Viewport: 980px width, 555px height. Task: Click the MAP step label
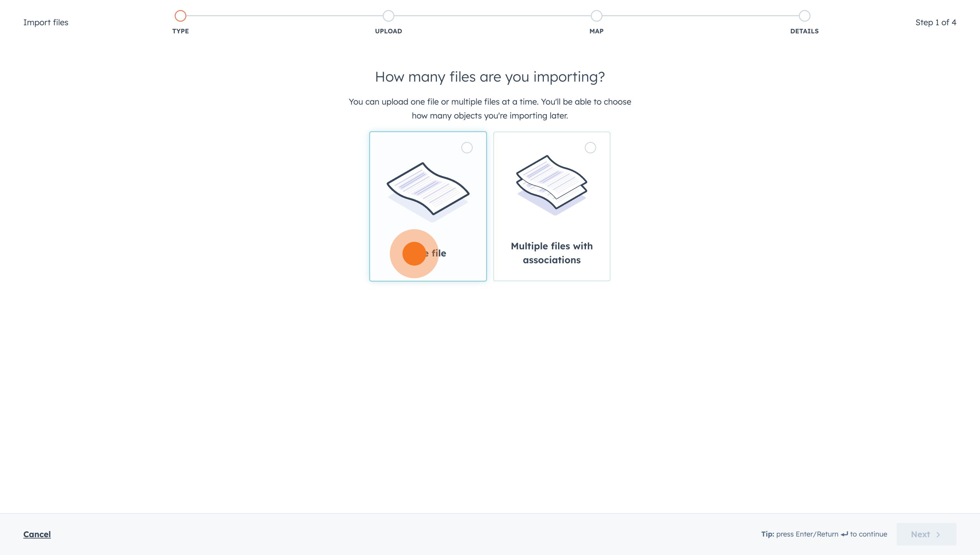pos(596,31)
